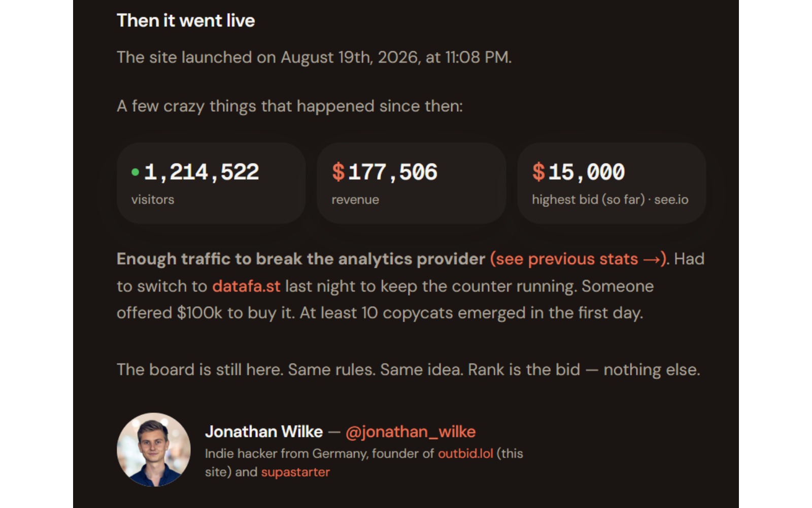Click the 'revenue' label
Screen dimensions: 812x508
click(x=355, y=200)
